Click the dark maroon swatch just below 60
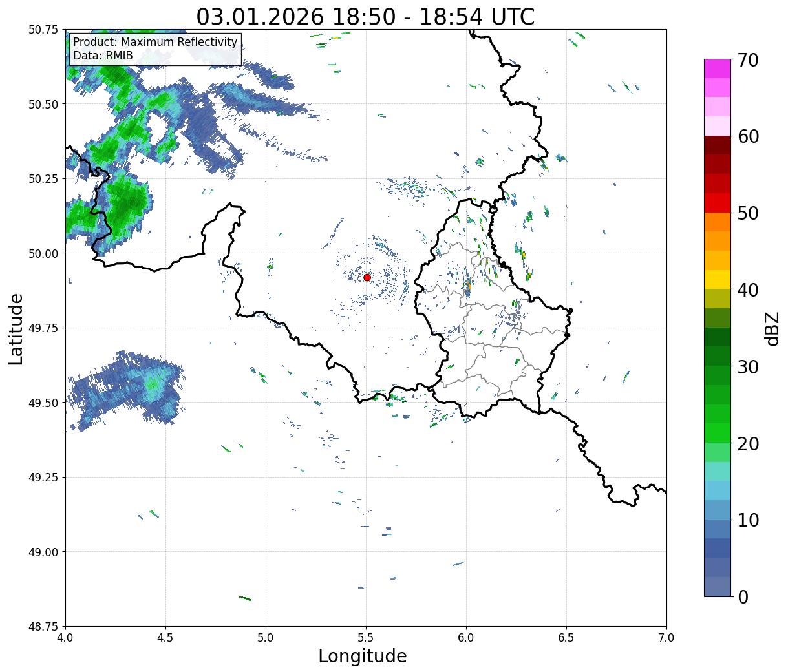Image resolution: width=788 pixels, height=672 pixels. point(717,145)
